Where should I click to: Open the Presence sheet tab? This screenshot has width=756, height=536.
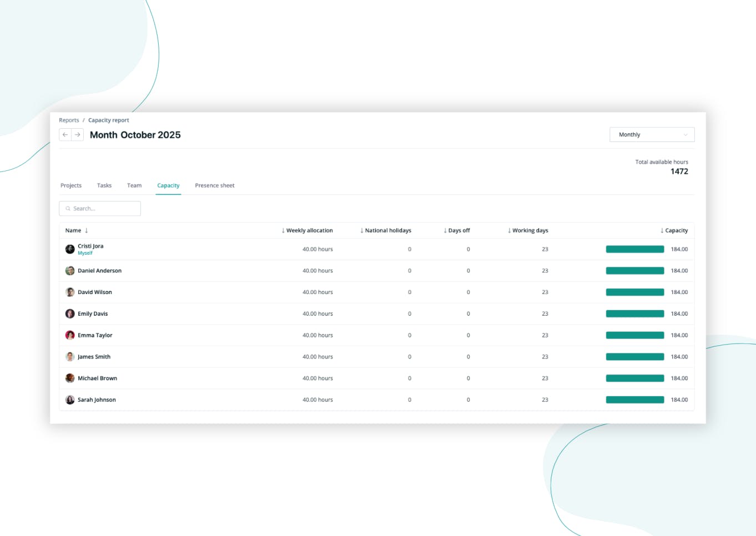coord(215,185)
